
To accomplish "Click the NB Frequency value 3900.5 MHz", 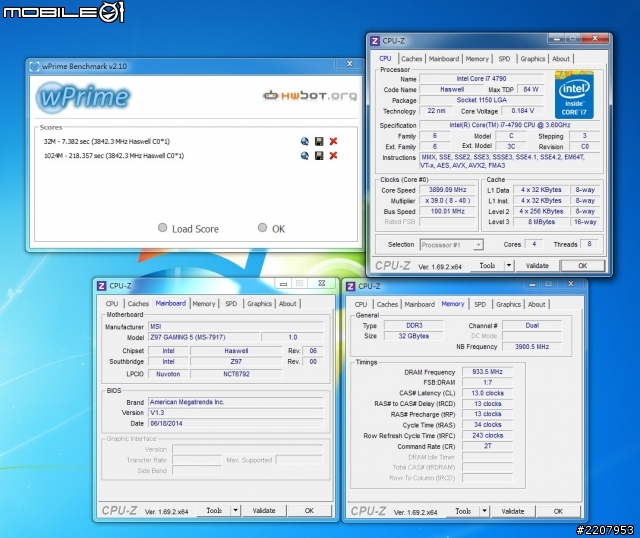I will 532,347.
